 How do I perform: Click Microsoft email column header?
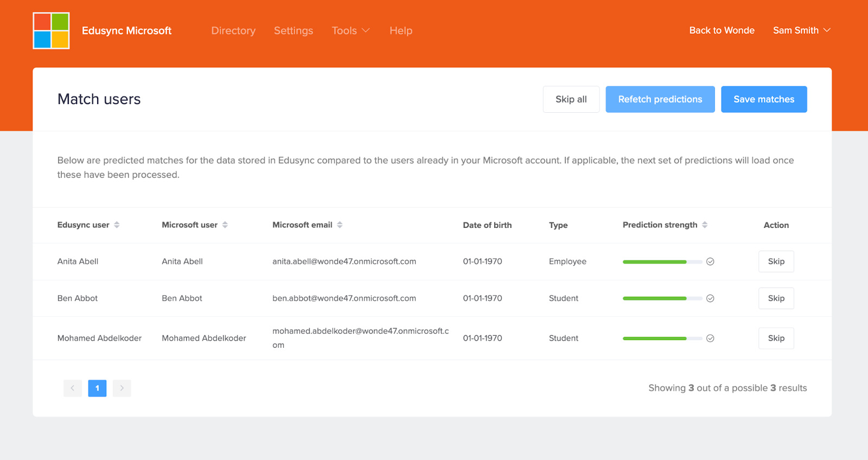click(x=302, y=225)
